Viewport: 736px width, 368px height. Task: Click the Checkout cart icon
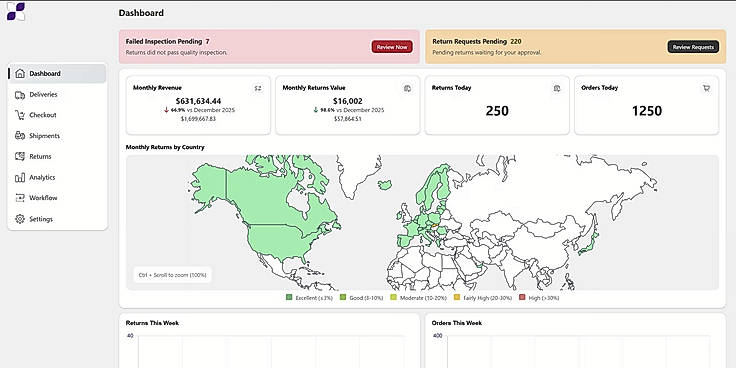[20, 115]
